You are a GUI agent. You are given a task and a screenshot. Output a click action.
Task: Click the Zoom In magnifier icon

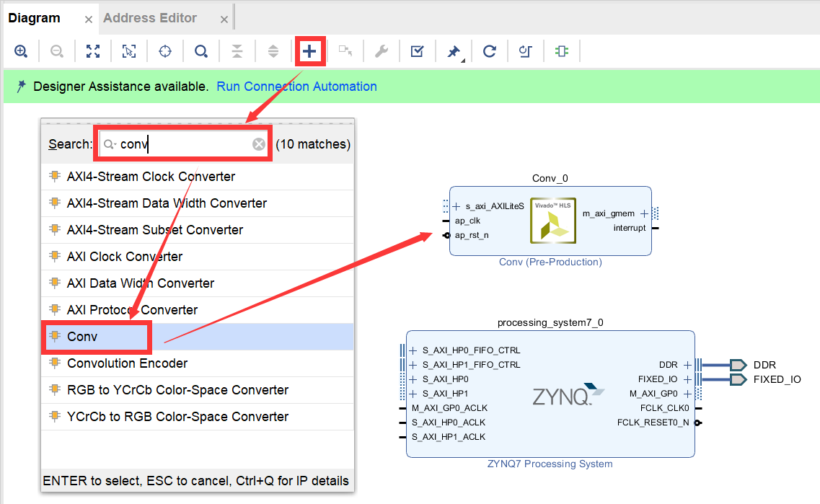click(21, 51)
